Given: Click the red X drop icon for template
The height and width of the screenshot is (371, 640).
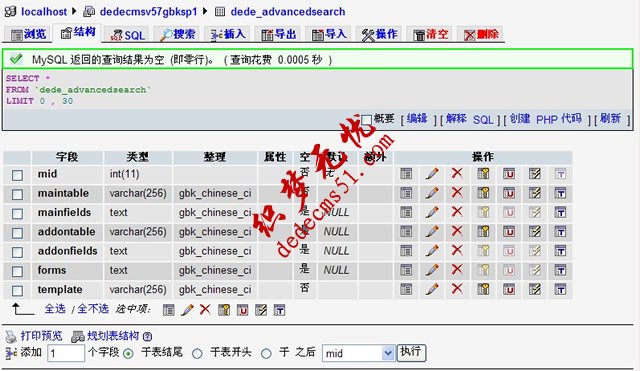Looking at the screenshot, I should (x=457, y=289).
